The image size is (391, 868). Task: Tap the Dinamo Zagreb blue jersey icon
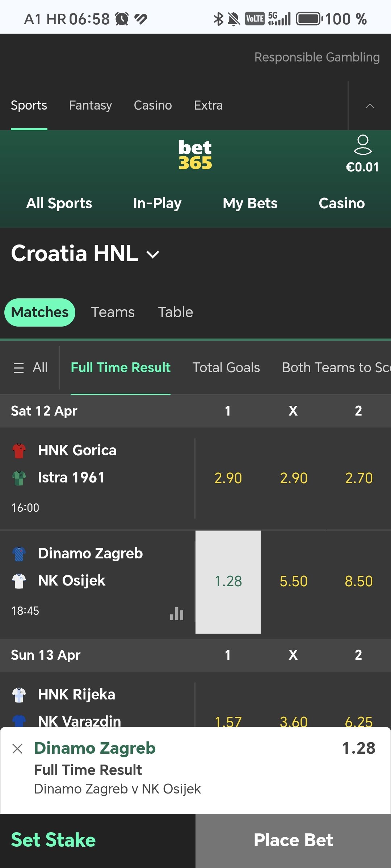19,554
